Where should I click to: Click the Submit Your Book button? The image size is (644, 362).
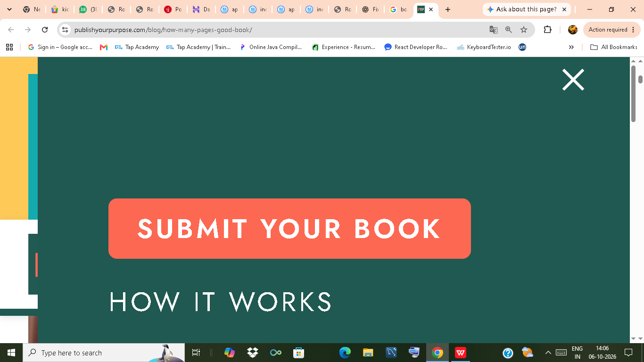289,229
